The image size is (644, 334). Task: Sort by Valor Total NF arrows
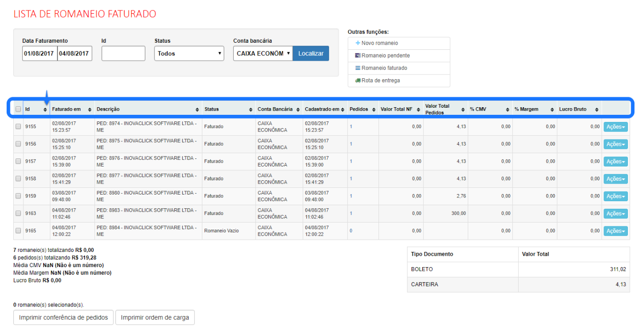(x=418, y=110)
